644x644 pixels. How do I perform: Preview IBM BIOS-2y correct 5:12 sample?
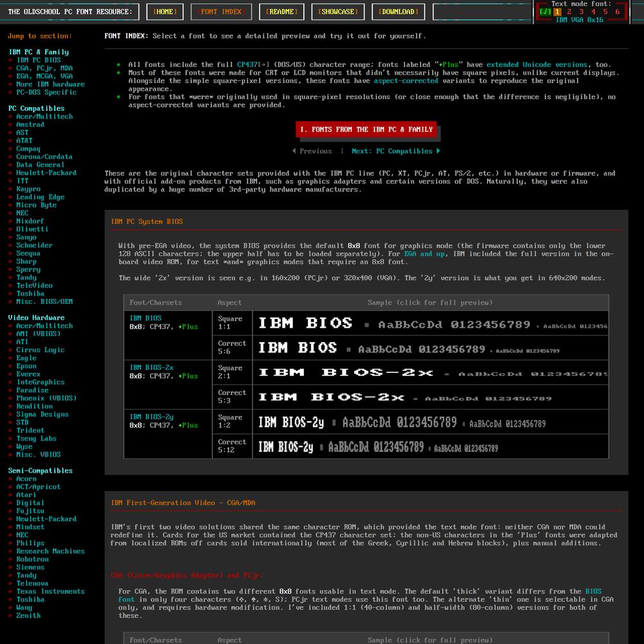click(430, 446)
